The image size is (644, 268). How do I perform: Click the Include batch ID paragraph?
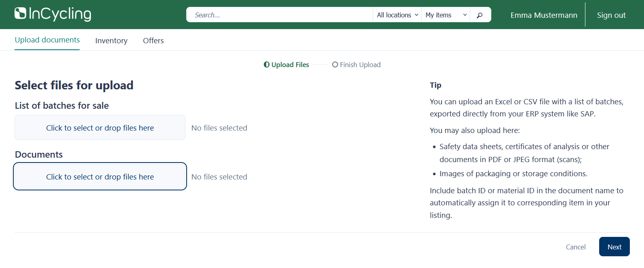527,203
